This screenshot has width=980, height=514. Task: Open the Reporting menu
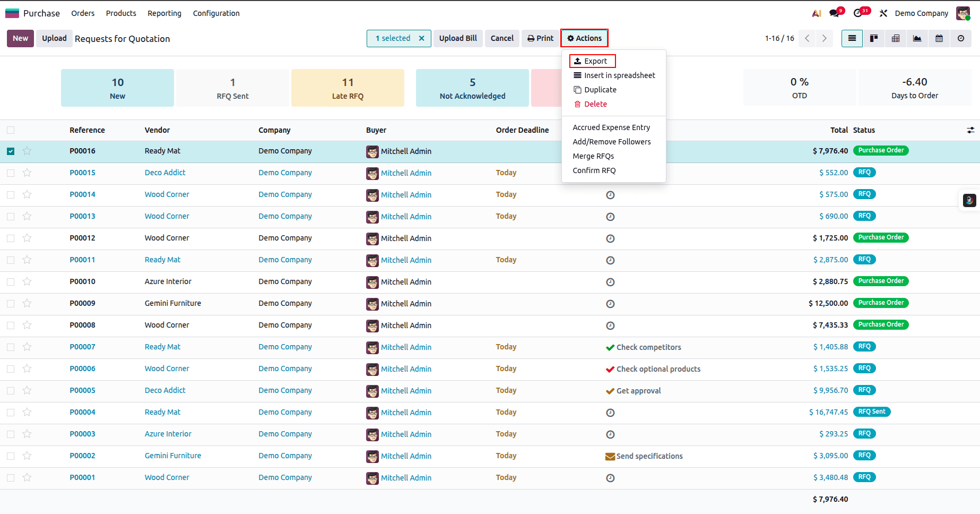point(164,13)
